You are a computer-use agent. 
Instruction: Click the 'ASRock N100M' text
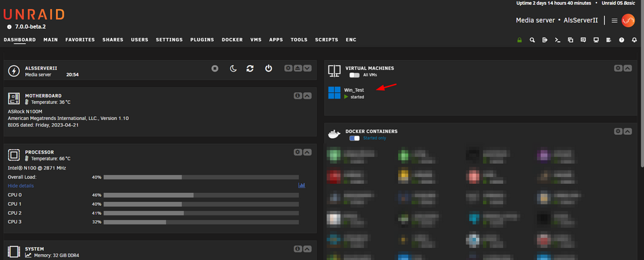click(x=24, y=112)
